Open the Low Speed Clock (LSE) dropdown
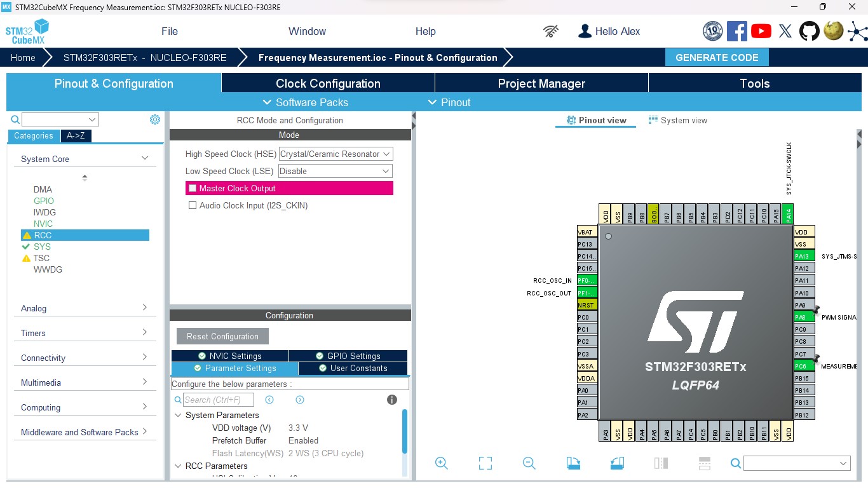868x488 pixels. point(336,171)
